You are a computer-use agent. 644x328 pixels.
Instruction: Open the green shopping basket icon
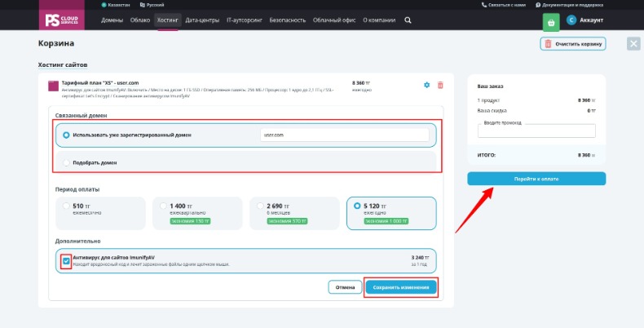coord(551,23)
